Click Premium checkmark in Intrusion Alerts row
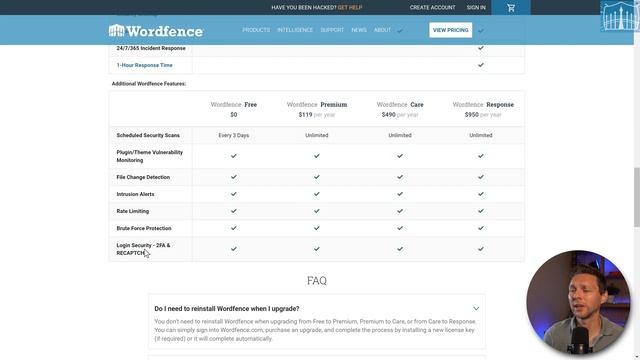 317,194
